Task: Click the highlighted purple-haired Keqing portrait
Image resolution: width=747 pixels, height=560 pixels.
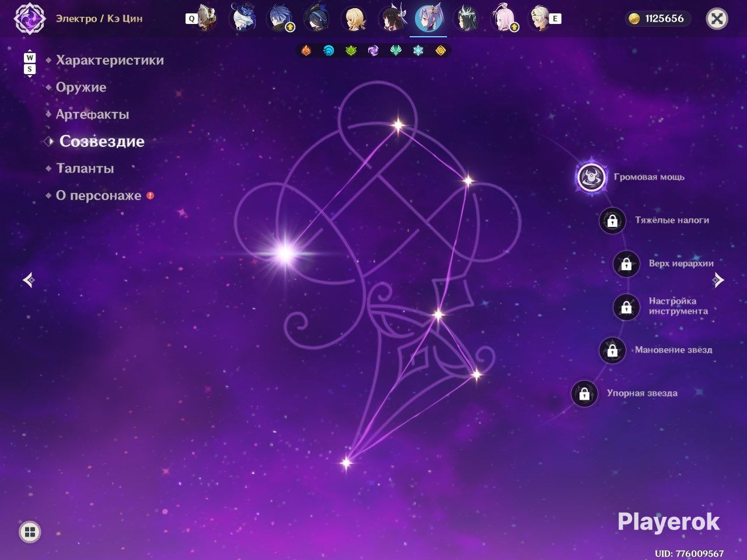Action: click(429, 19)
